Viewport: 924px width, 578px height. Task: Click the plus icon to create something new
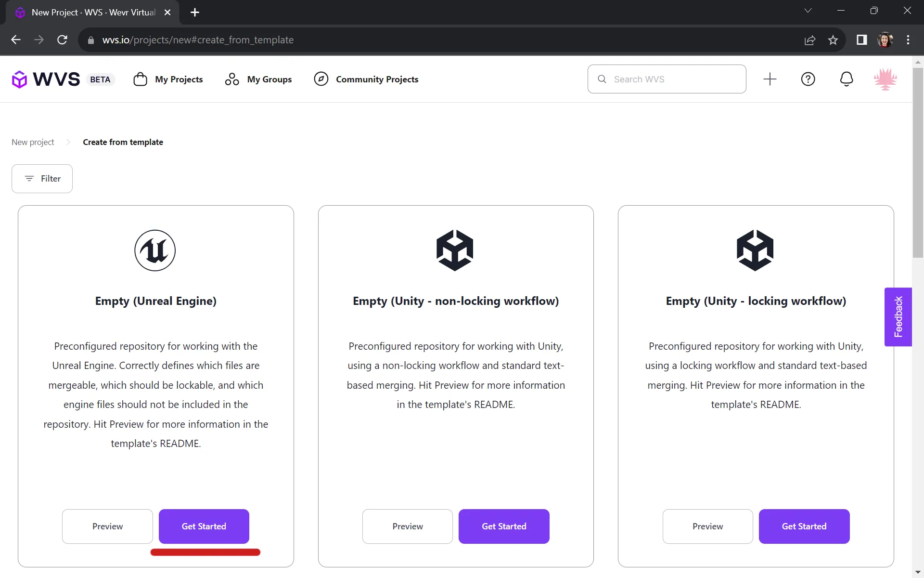[x=770, y=79]
